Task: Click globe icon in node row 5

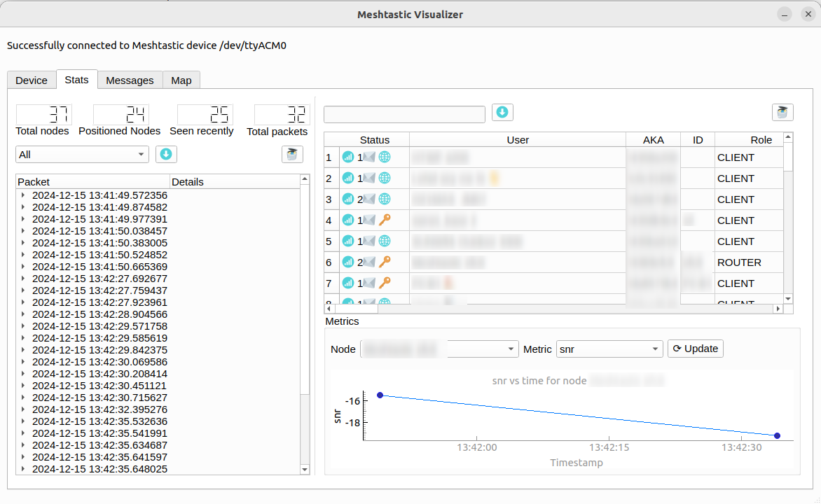Action: pos(385,241)
